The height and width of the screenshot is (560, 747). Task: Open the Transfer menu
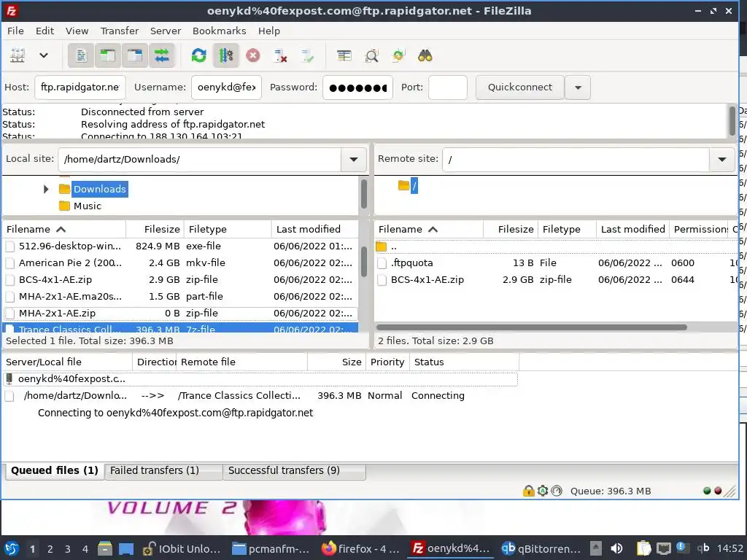(119, 31)
